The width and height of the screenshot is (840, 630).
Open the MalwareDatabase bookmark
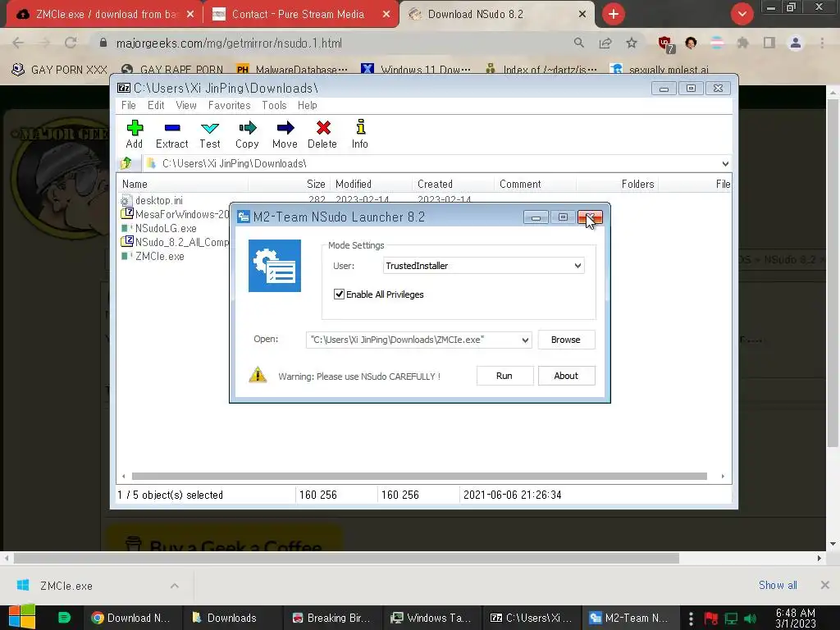click(294, 70)
